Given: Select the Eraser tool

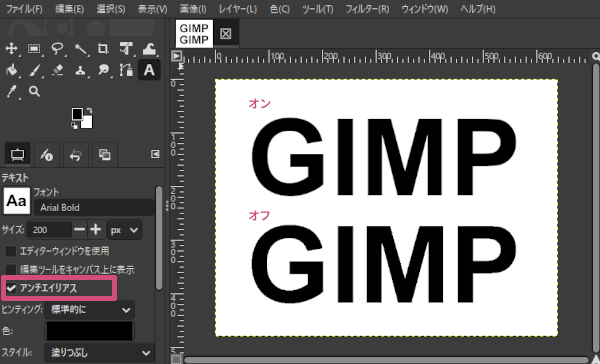Looking at the screenshot, I should [57, 70].
